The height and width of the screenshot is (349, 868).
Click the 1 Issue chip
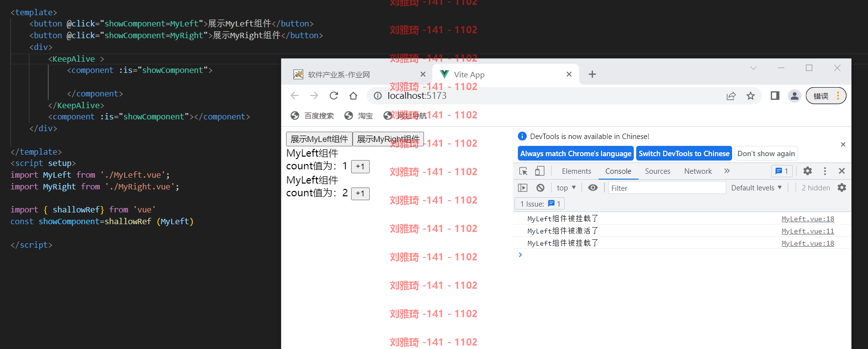[x=540, y=204]
